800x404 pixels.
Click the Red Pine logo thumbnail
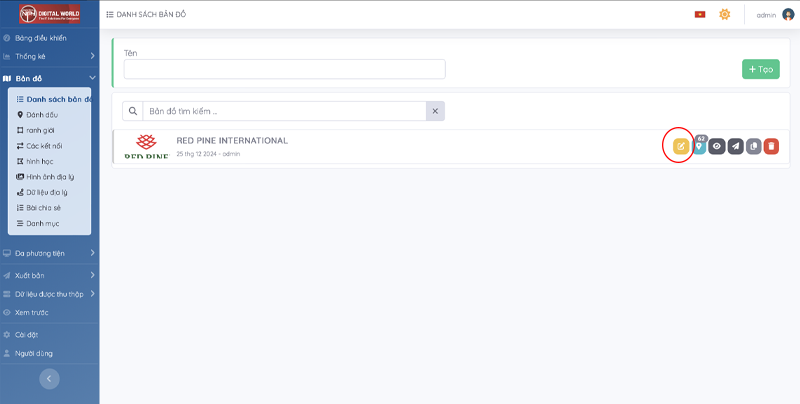147,147
